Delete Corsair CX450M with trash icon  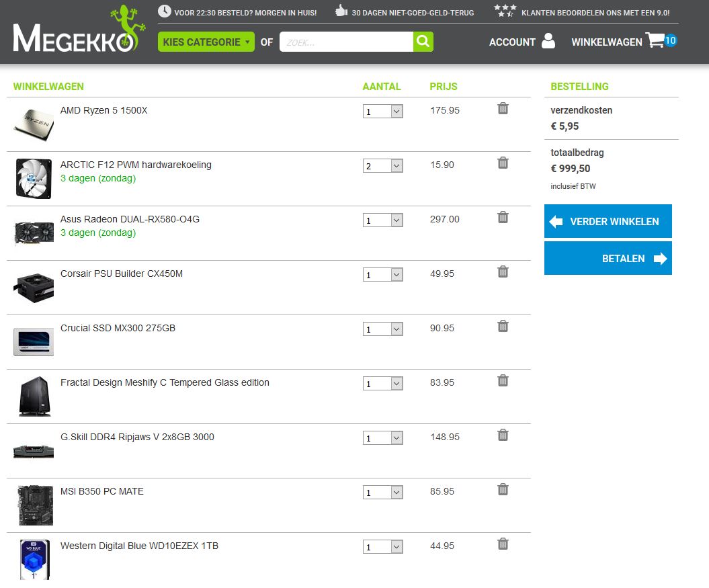pos(503,271)
